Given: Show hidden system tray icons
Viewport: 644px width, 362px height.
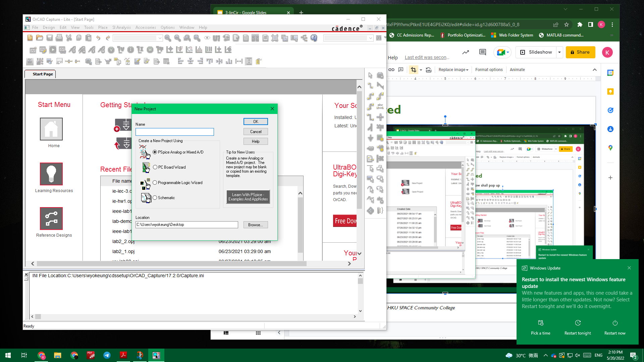Looking at the screenshot, I should (545, 355).
